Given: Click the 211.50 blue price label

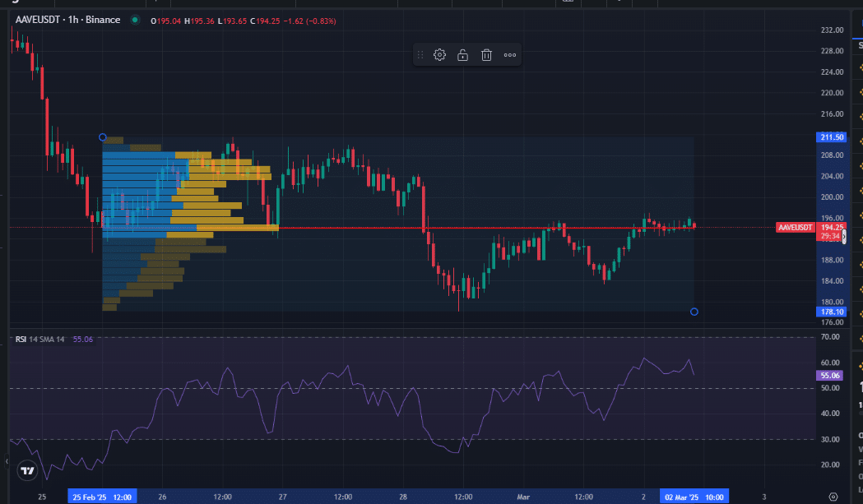Looking at the screenshot, I should [831, 137].
